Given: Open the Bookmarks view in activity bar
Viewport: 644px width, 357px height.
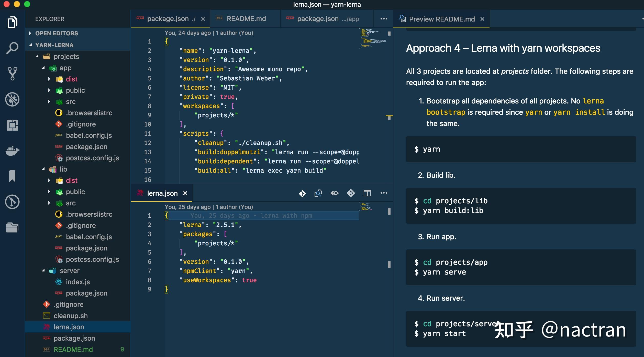Looking at the screenshot, I should pos(12,176).
